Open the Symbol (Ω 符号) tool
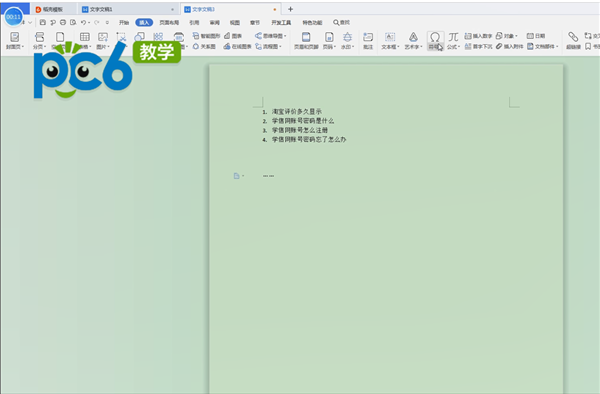The width and height of the screenshot is (600, 394). 435,40
